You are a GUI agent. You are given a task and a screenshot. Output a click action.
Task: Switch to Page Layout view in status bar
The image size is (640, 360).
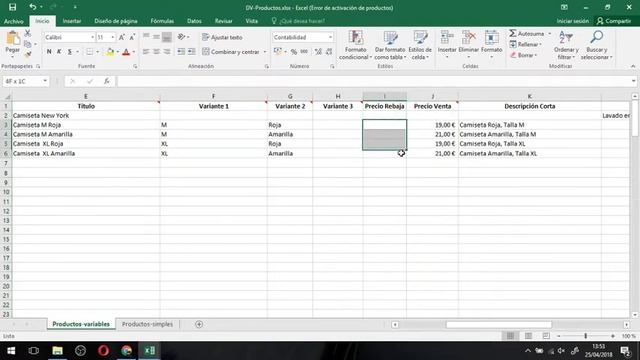click(x=528, y=336)
